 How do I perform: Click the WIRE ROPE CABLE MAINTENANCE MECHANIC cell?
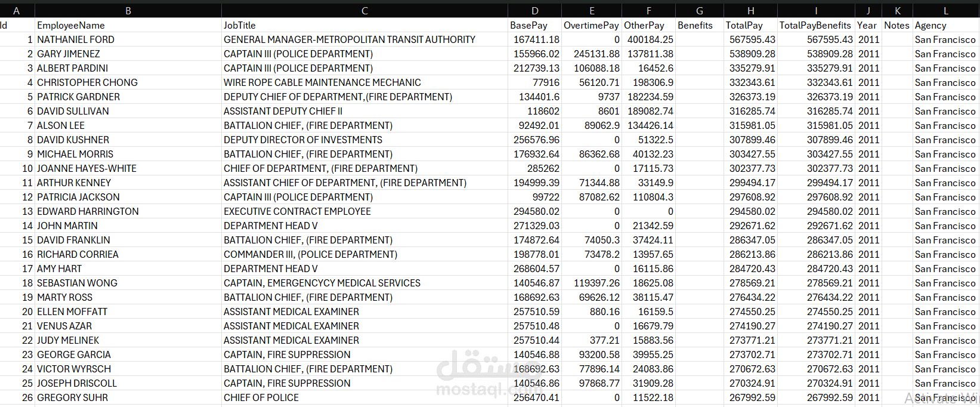(364, 82)
